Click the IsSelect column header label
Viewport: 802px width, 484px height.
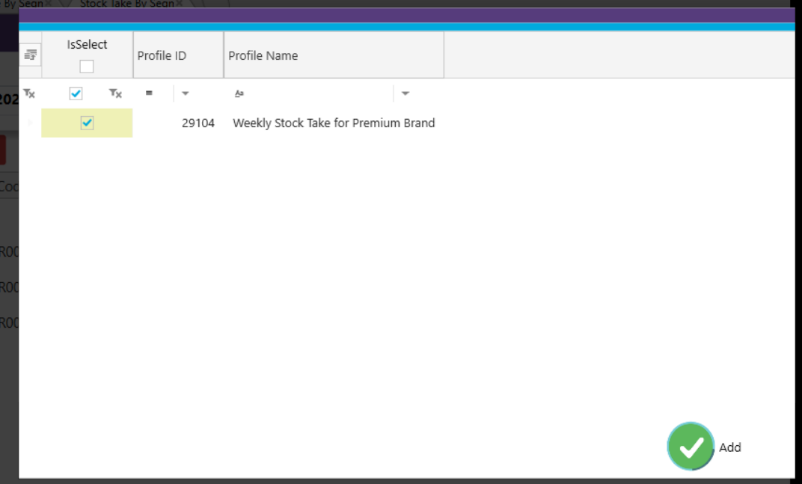87,45
